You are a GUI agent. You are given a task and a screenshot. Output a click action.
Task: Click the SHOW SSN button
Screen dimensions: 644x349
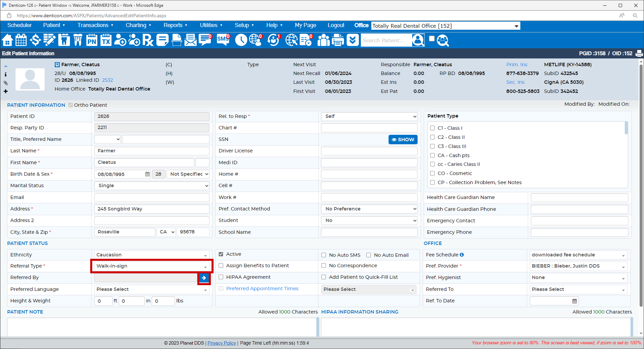[x=403, y=140]
